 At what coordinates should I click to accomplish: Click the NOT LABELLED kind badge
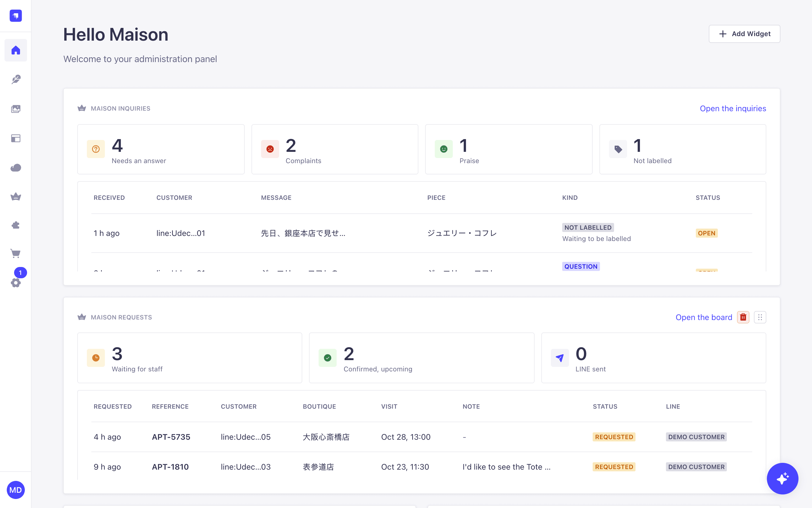(x=588, y=227)
